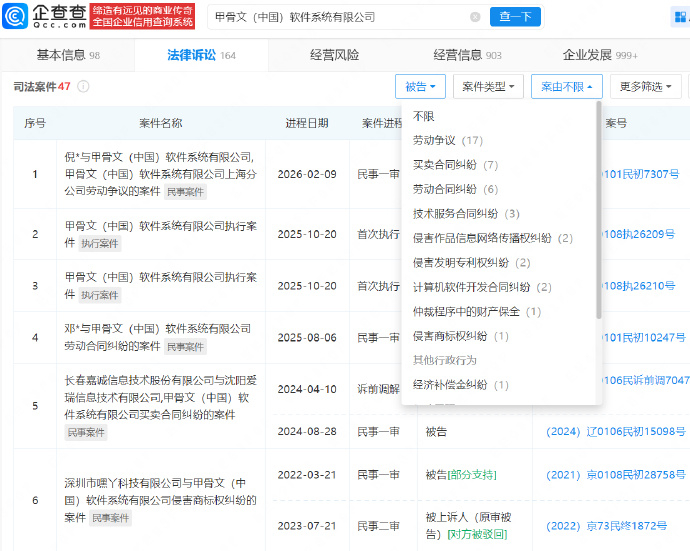Expand the 更多筛选 dropdown
The image size is (690, 551).
[x=647, y=87]
